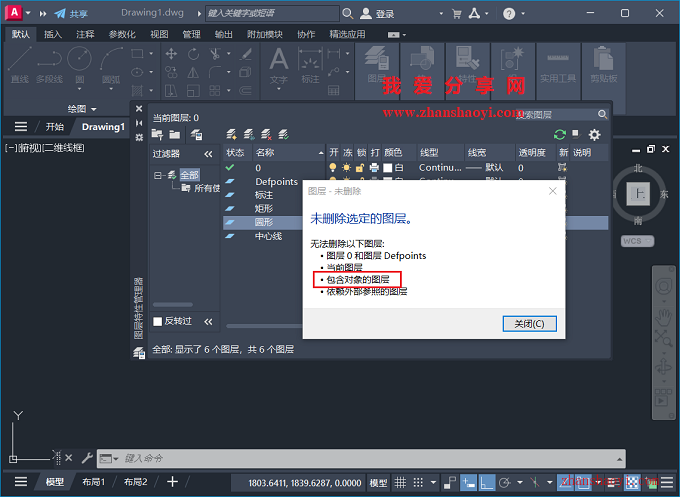Open the AutoCAD application menu logo
The width and height of the screenshot is (680, 497).
[14, 13]
